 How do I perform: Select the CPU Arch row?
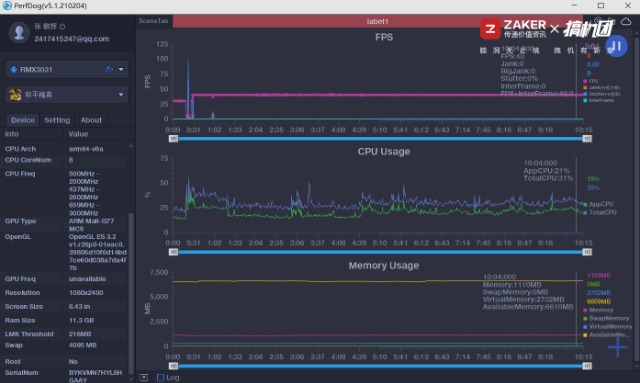click(x=65, y=149)
